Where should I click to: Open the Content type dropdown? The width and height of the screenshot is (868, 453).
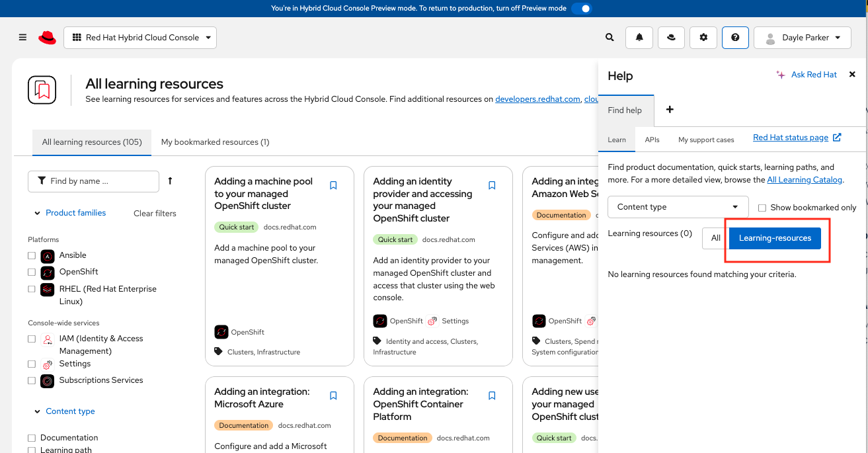pos(678,207)
